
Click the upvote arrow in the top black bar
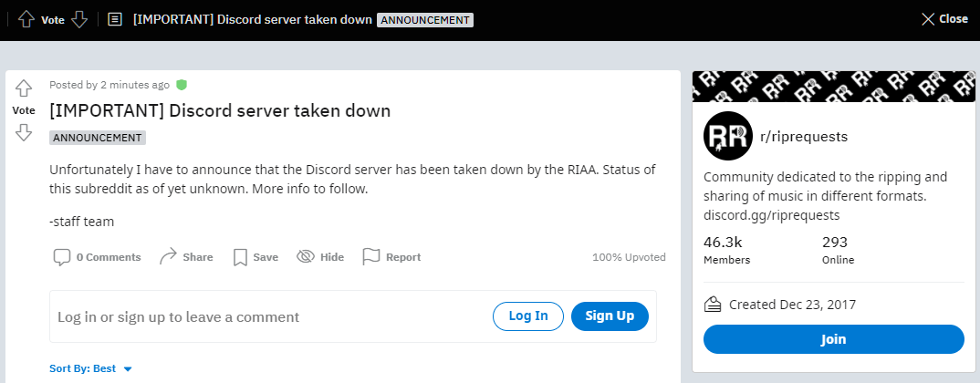(26, 19)
